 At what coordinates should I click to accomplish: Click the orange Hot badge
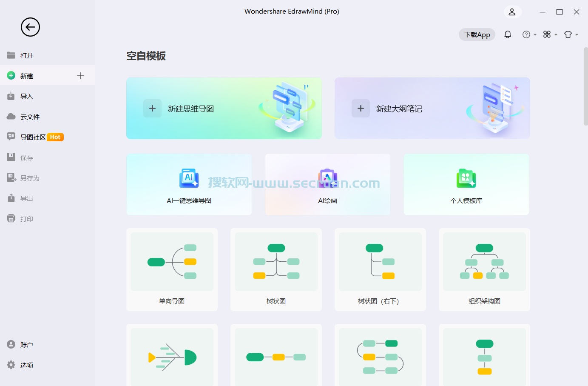pyautogui.click(x=55, y=137)
